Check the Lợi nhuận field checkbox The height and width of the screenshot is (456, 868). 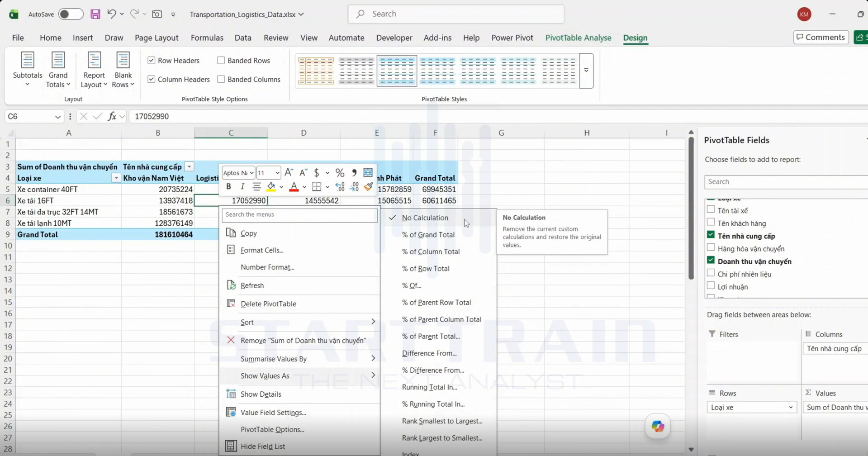click(x=711, y=286)
